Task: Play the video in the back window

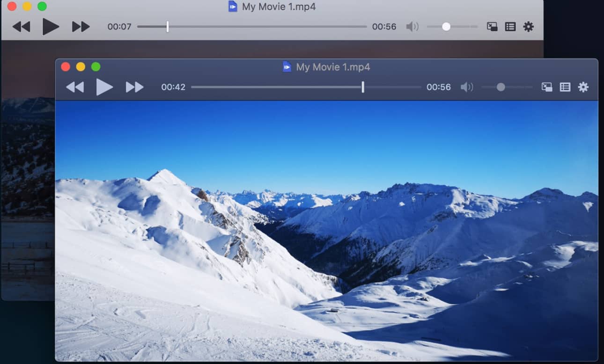Action: tap(51, 27)
